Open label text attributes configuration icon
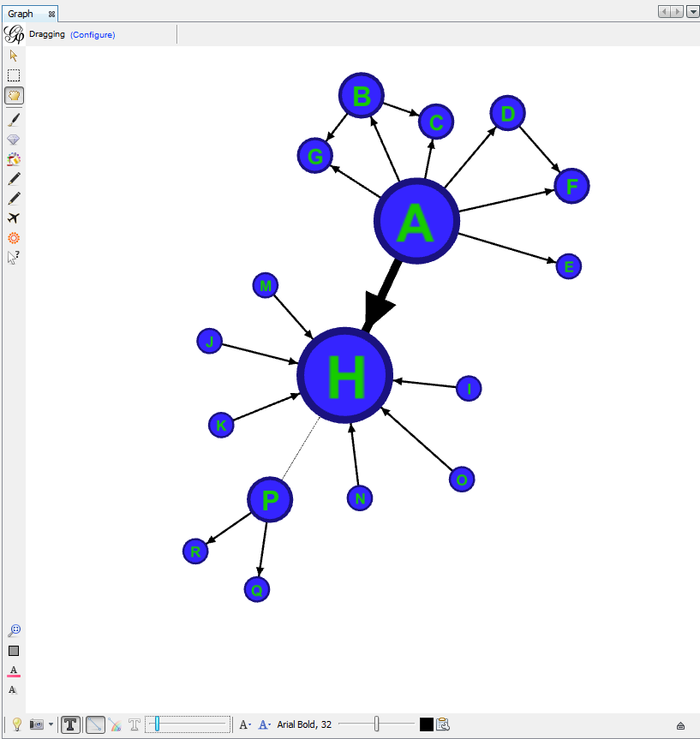Image resolution: width=700 pixels, height=739 pixels. pos(443,724)
